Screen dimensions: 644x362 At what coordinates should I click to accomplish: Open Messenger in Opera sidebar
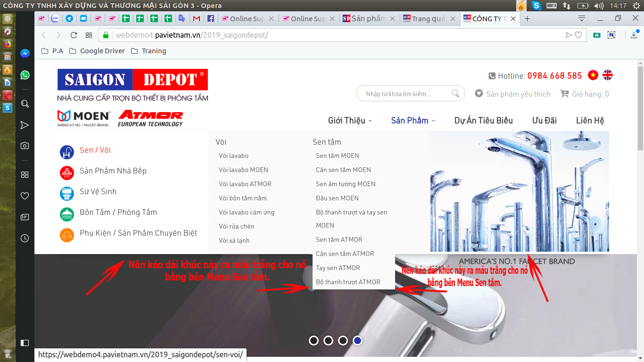pyautogui.click(x=25, y=54)
